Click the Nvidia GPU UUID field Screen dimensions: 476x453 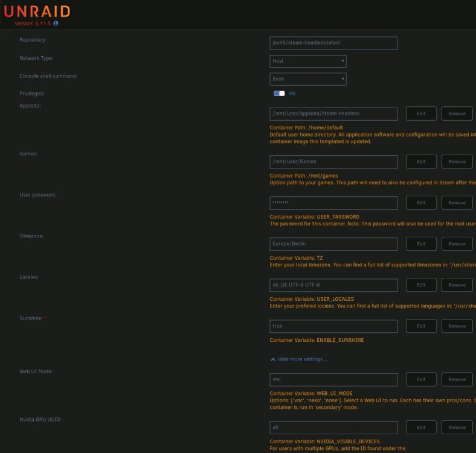coord(333,428)
